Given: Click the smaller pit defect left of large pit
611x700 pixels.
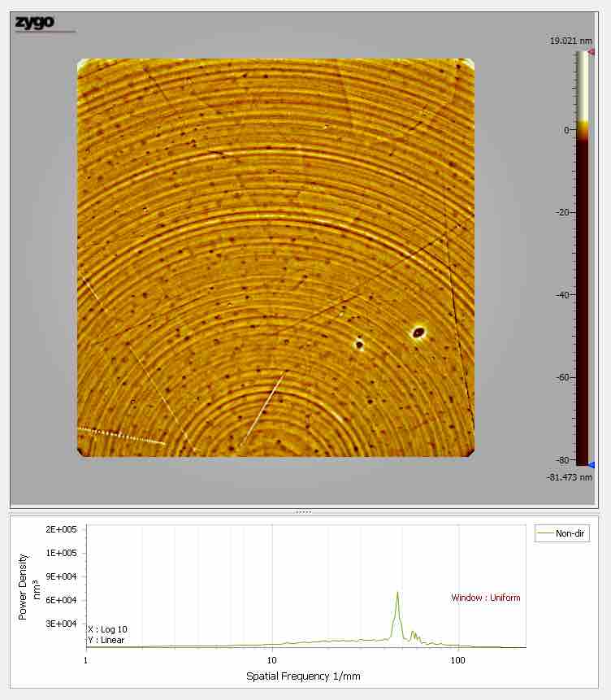Looking at the screenshot, I should click(358, 344).
